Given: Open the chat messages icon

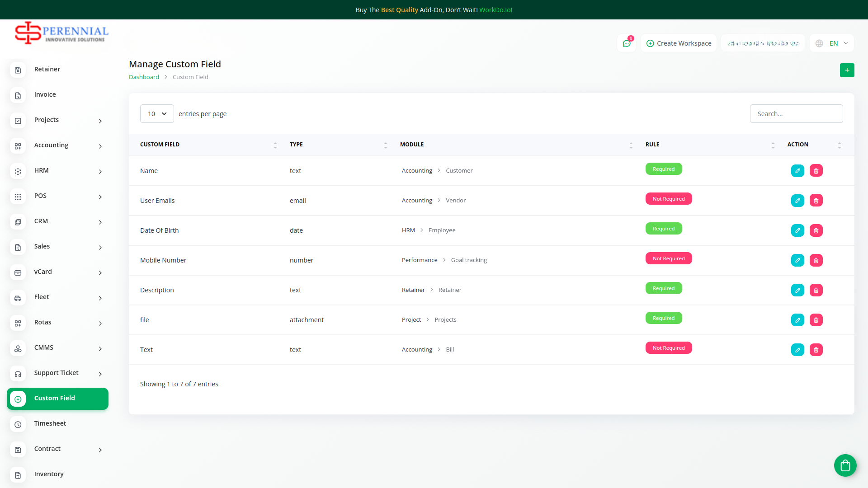Looking at the screenshot, I should [x=627, y=43].
